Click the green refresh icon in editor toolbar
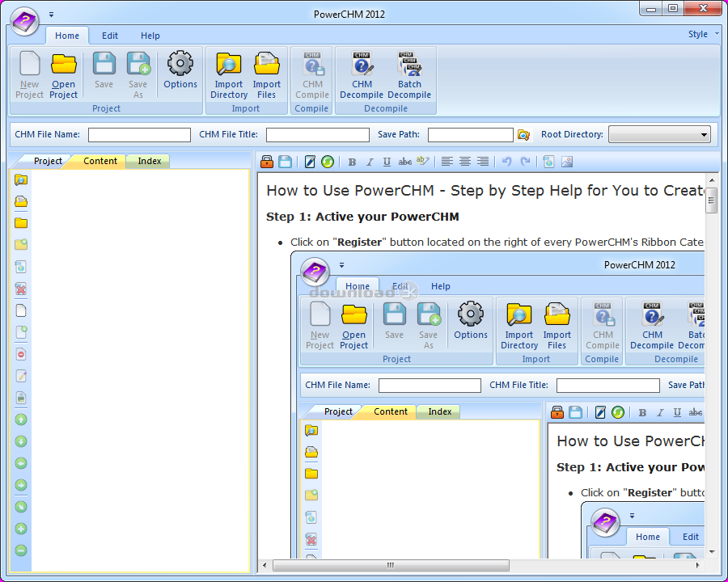This screenshot has width=728, height=582. click(x=328, y=162)
